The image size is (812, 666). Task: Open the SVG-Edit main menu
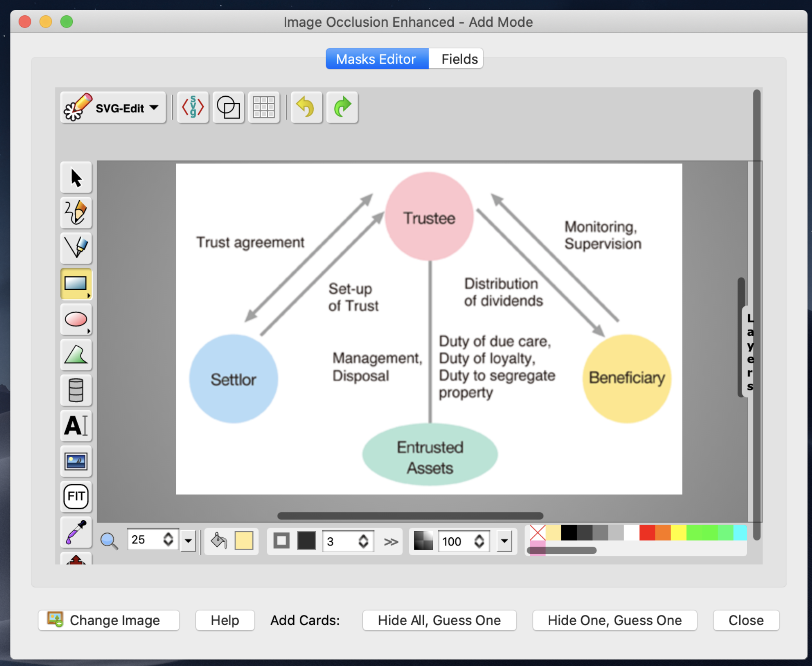tap(113, 107)
